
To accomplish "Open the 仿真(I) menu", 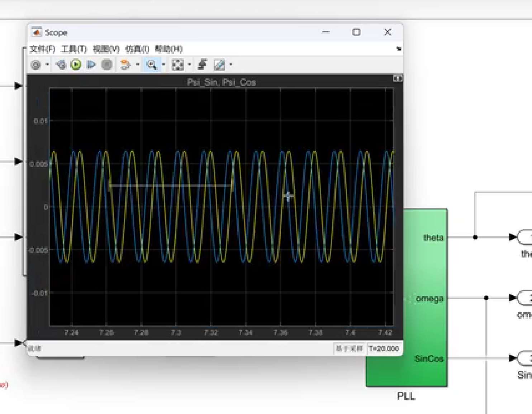I will coord(137,49).
